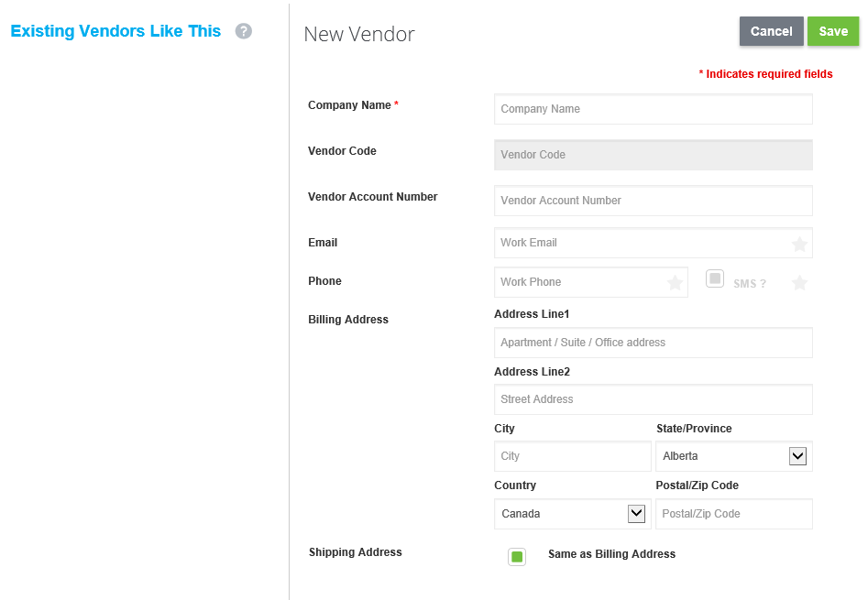Focus the Postal/Zip Code field
Screen dimensions: 868x600
pos(734,514)
